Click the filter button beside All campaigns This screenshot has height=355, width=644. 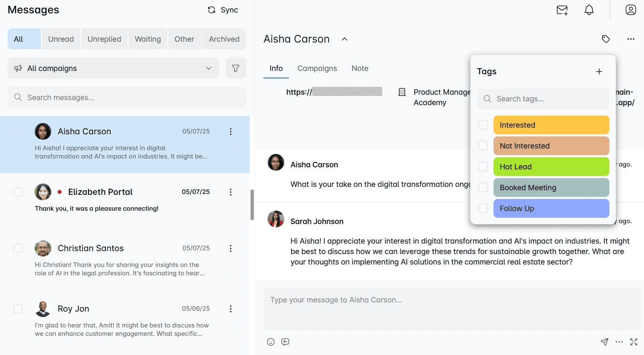tap(236, 68)
